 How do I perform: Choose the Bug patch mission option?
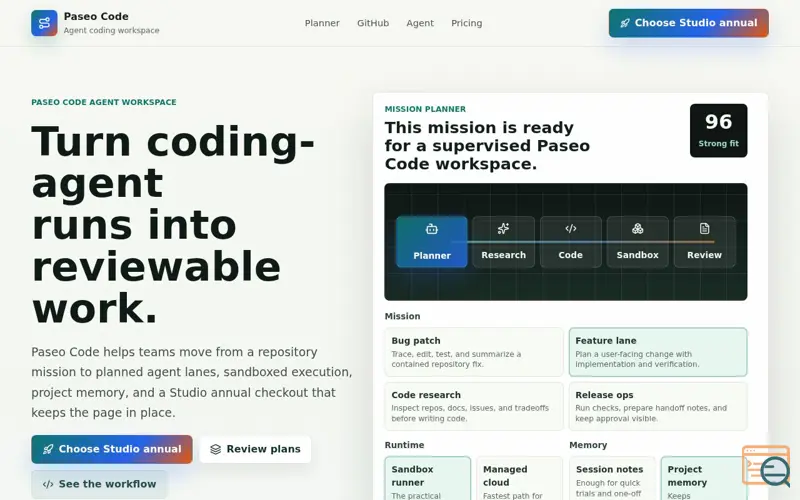coord(474,352)
